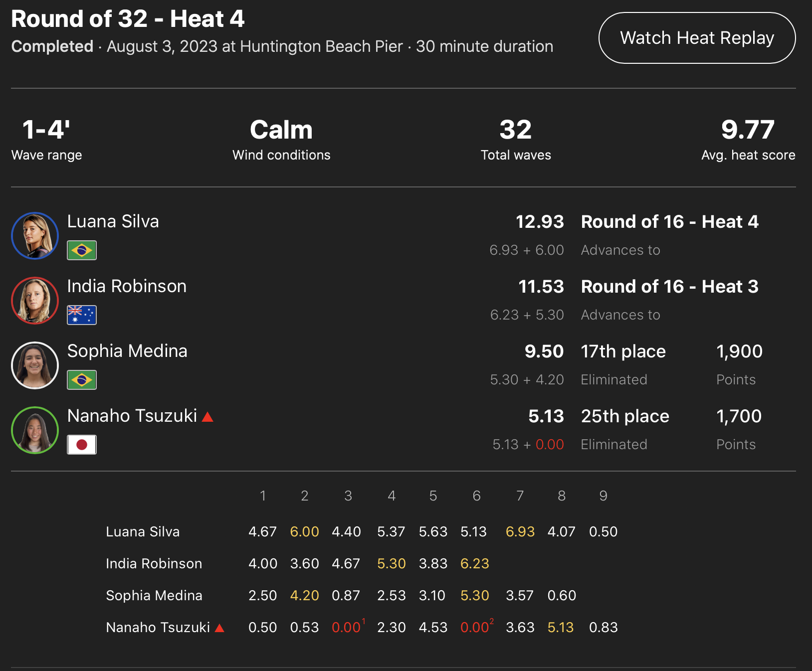
Task: Open the Round of 16 - Heat 4 link
Action: (x=669, y=222)
